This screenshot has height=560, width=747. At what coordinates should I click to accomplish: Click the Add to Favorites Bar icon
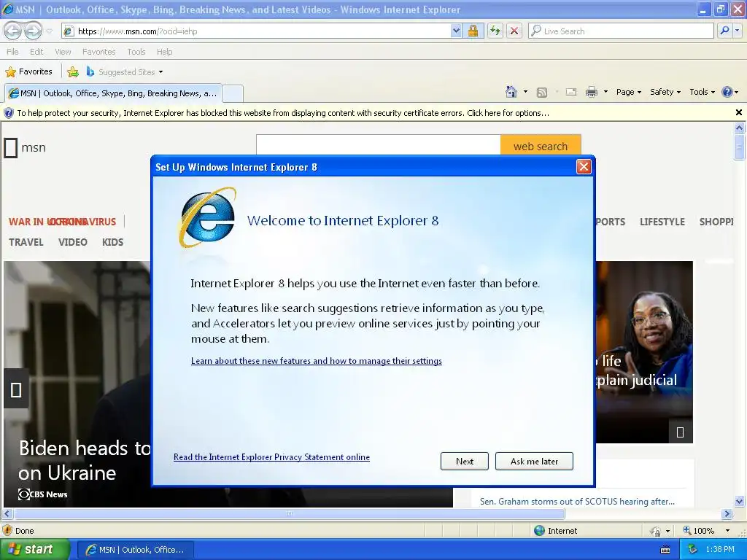73,72
